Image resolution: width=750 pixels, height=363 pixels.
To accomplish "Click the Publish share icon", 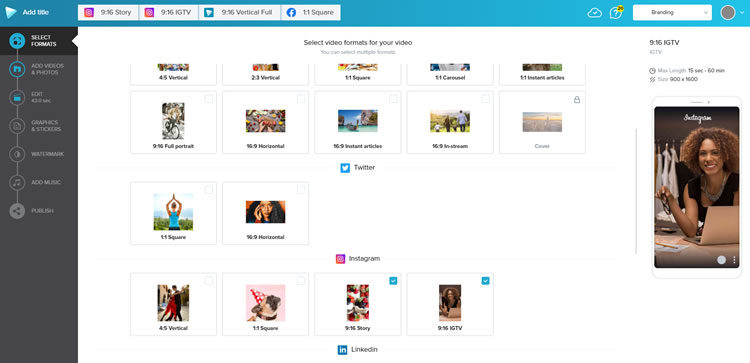I will tap(17, 210).
